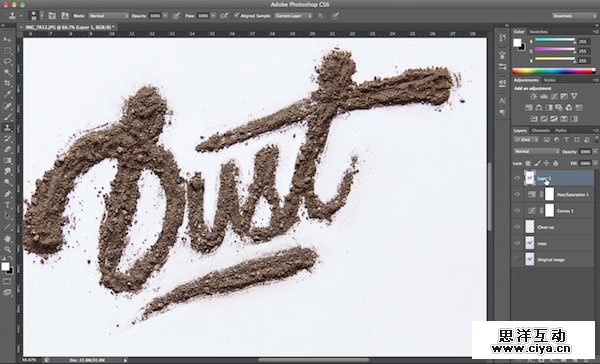Open the Character panel from the dock
Image resolution: width=600 pixels, height=364 pixels.
[502, 101]
